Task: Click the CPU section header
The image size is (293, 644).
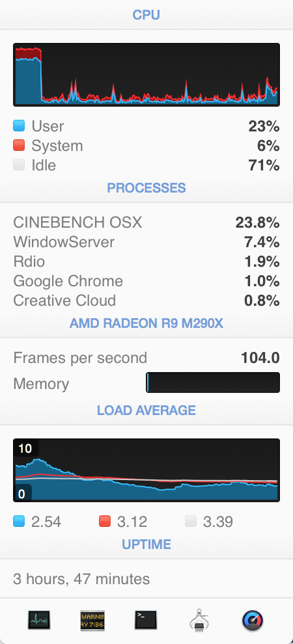Action: pos(146,15)
